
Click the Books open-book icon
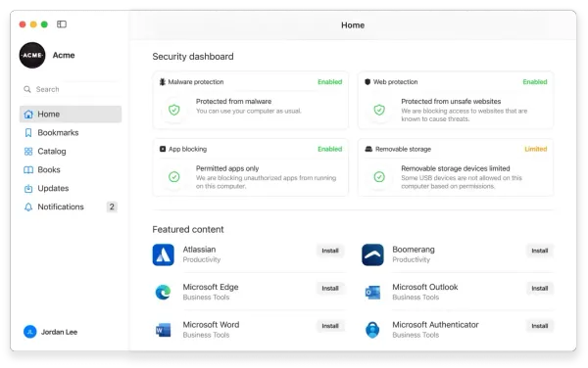click(28, 170)
